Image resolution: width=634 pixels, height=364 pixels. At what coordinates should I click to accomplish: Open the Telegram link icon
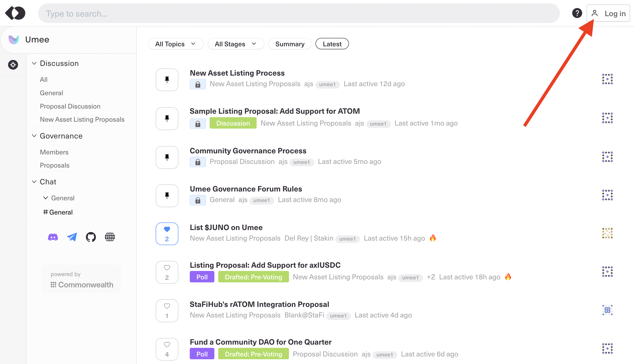72,237
